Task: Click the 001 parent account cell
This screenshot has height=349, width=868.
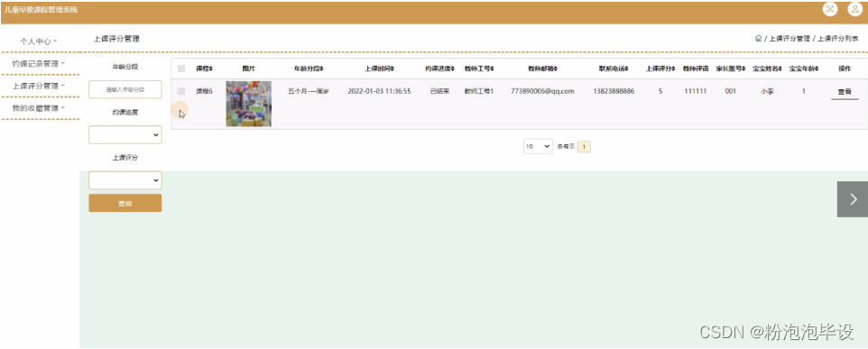Action: [730, 91]
